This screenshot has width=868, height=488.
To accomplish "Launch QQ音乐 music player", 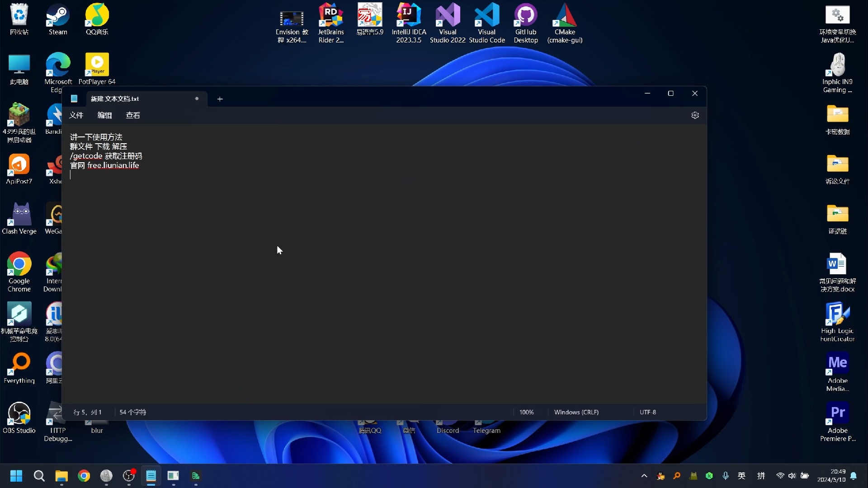I will (97, 18).
